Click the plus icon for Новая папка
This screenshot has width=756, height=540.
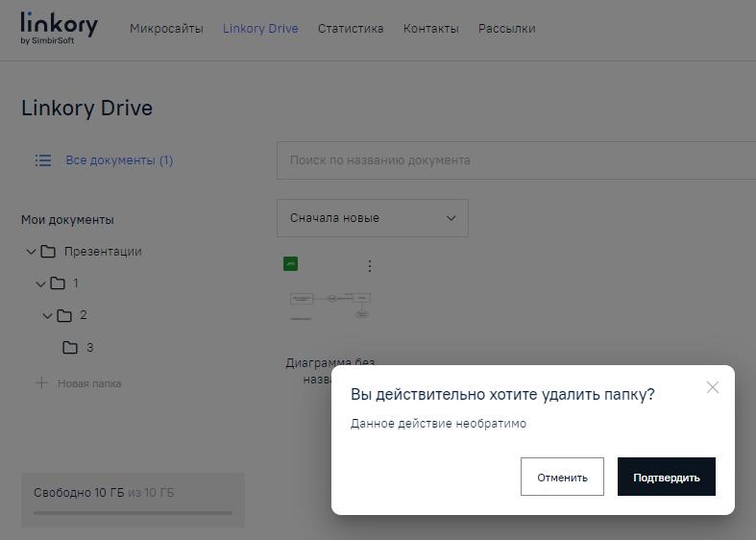click(41, 383)
